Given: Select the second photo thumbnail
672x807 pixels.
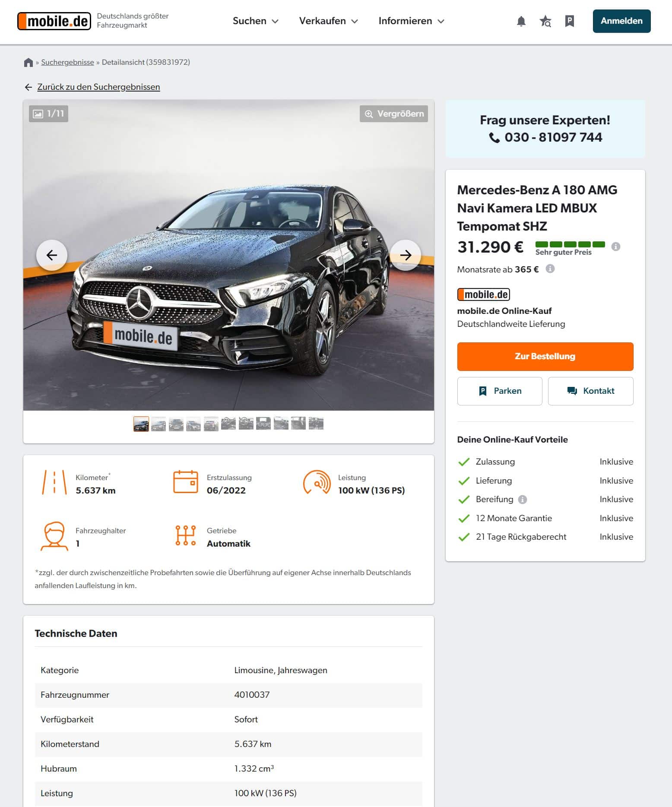Looking at the screenshot, I should [x=158, y=424].
